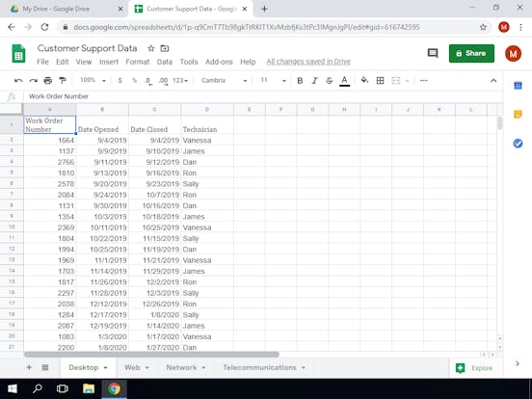Click the green Share button
532x399 pixels.
coord(471,53)
